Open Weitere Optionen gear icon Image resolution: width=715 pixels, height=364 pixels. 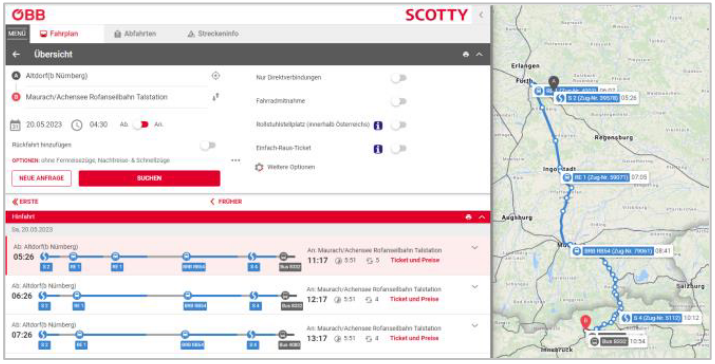coord(259,167)
